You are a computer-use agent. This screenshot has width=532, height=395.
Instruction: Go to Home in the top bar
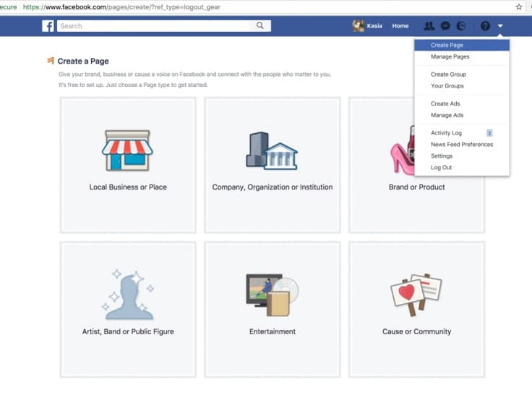pyautogui.click(x=400, y=26)
